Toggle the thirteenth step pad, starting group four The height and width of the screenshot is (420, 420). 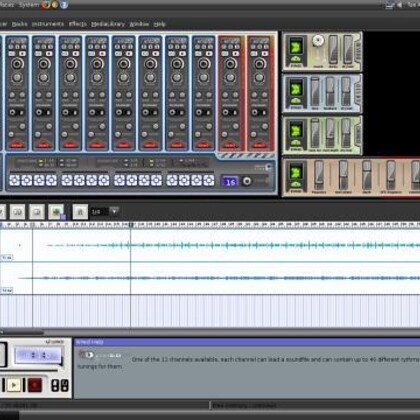point(172,180)
